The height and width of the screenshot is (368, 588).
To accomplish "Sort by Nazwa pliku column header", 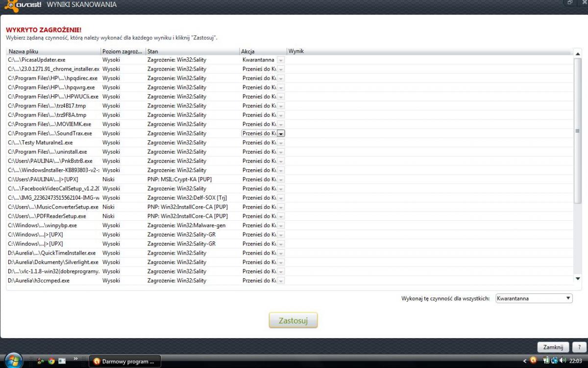I will pyautogui.click(x=53, y=51).
